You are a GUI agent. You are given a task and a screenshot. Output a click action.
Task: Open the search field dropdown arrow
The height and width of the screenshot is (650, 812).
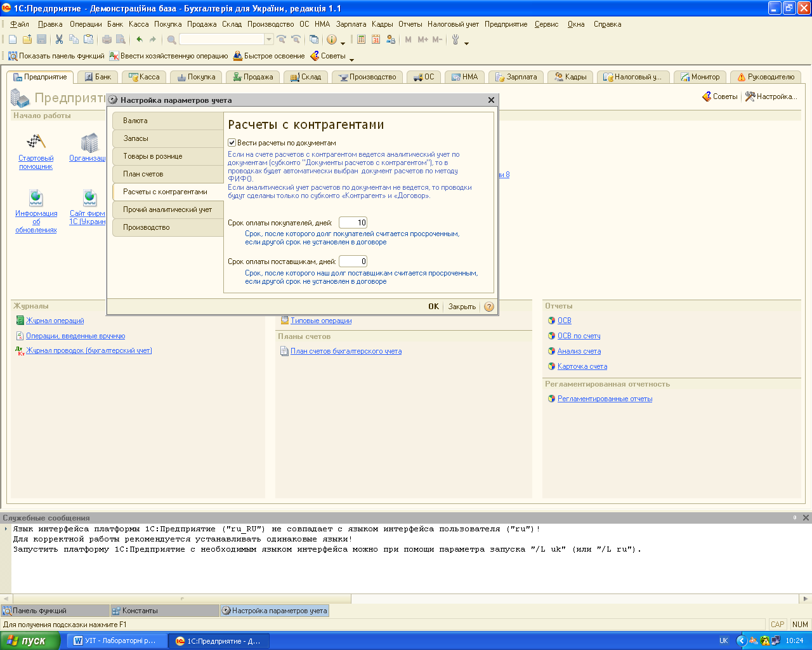[x=269, y=39]
